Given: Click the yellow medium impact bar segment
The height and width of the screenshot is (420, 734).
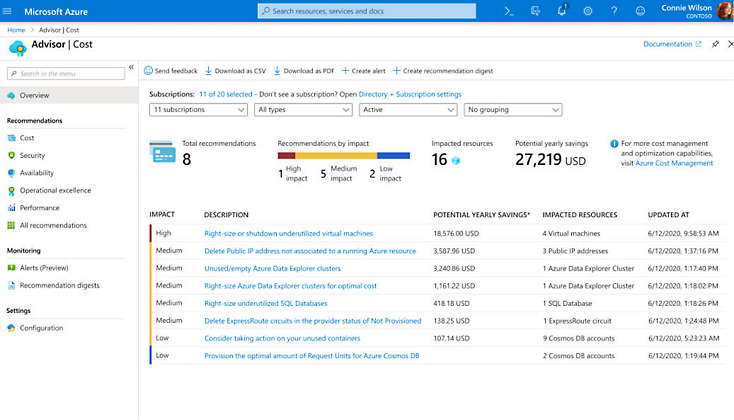Looking at the screenshot, I should [336, 156].
